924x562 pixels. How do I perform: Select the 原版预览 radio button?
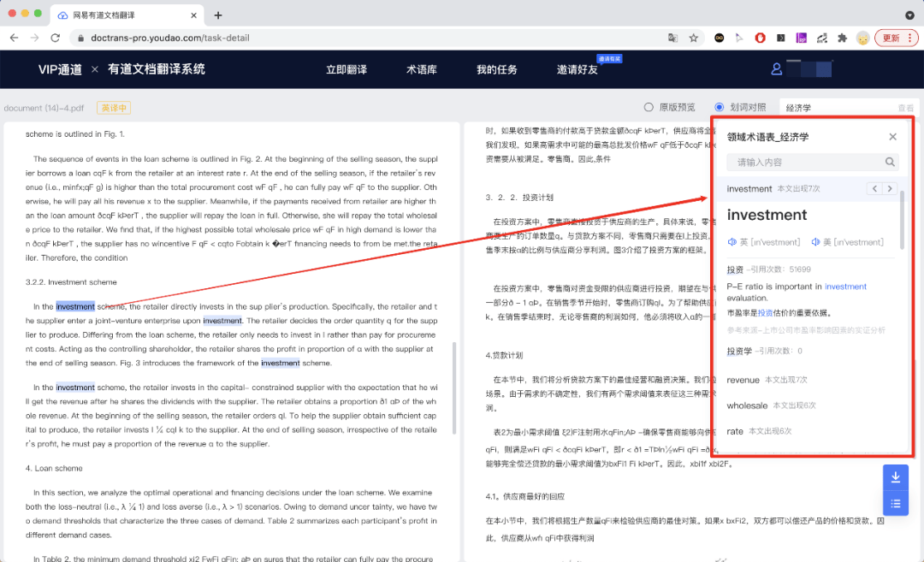pos(649,107)
